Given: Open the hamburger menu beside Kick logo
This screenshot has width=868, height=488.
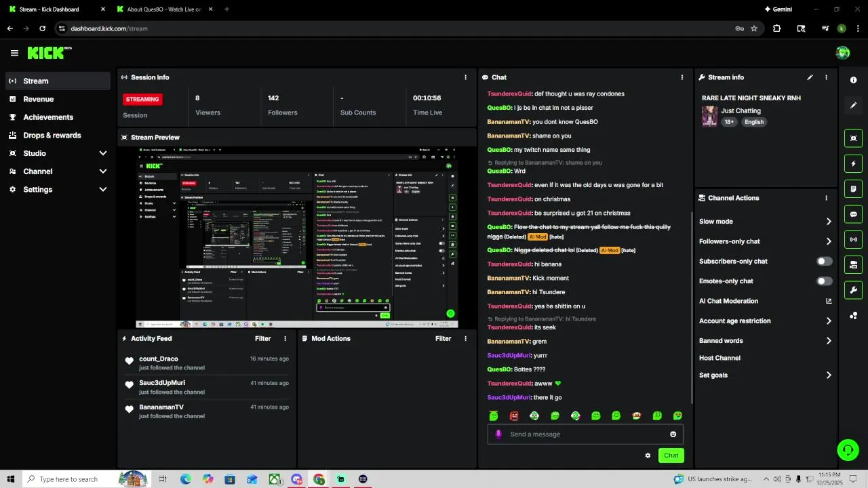Looking at the screenshot, I should 14,53.
